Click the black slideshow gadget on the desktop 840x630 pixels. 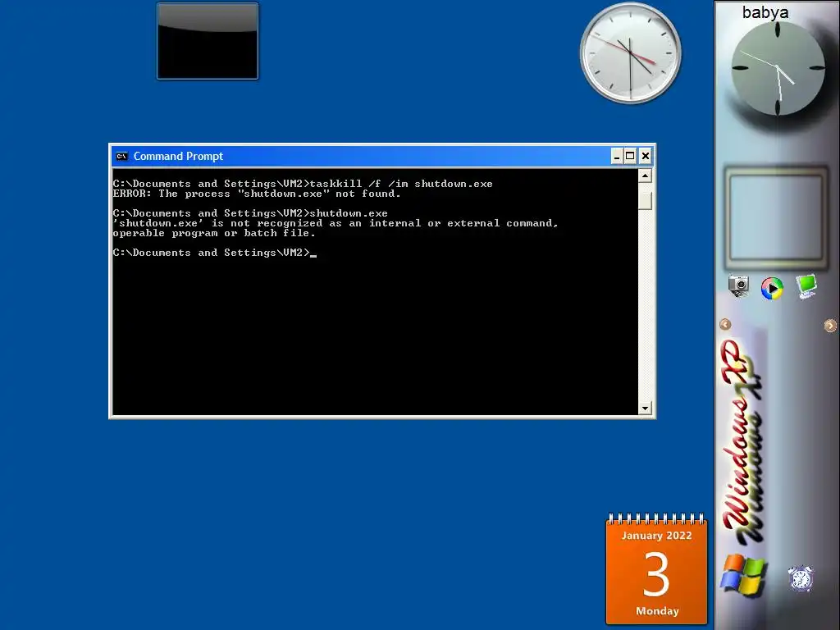click(208, 41)
